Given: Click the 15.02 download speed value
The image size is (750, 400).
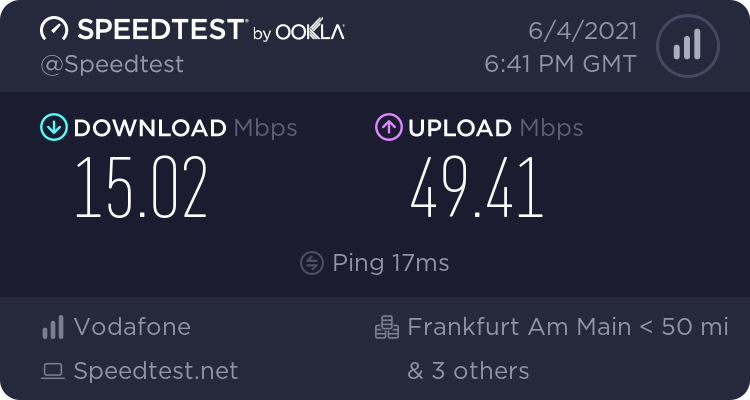Looking at the screenshot, I should 142,190.
